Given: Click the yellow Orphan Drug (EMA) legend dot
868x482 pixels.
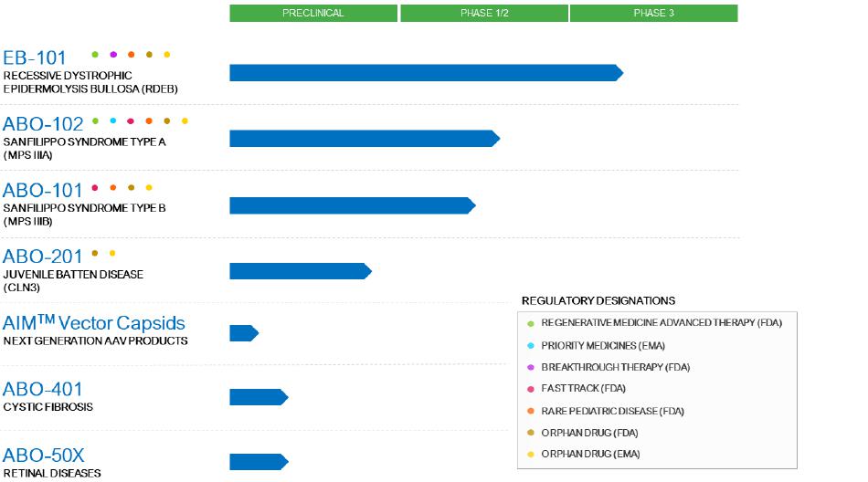Looking at the screenshot, I should point(531,455).
